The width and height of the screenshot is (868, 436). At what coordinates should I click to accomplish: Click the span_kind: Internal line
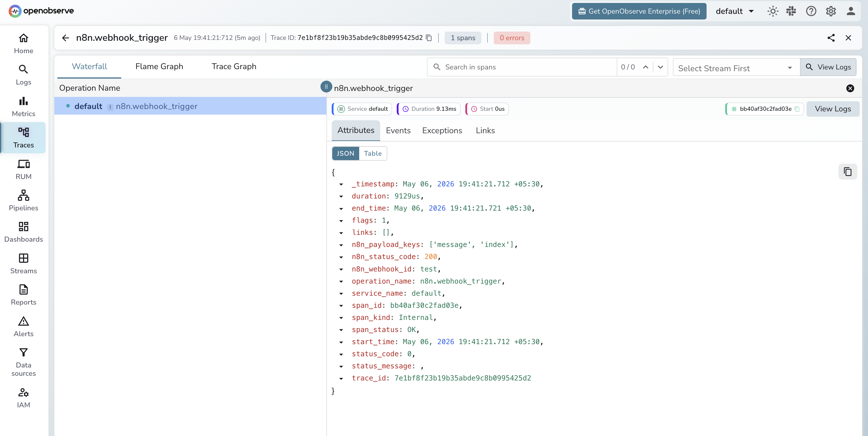tap(394, 318)
